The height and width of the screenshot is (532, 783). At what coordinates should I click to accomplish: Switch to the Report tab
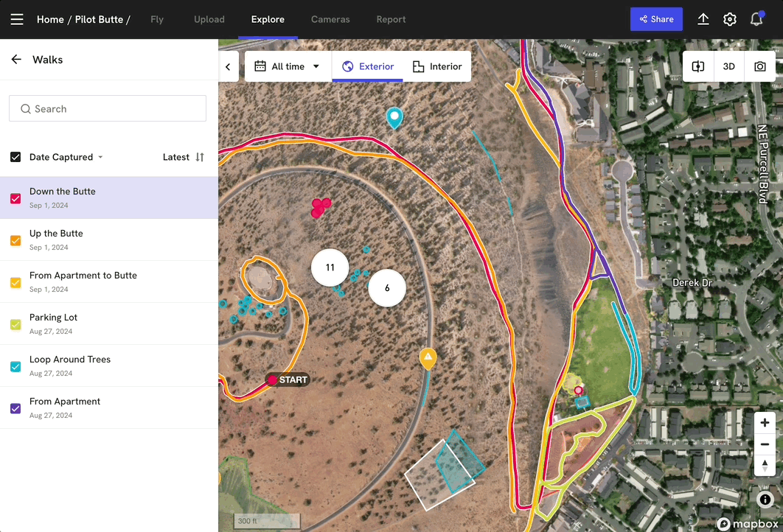391,19
